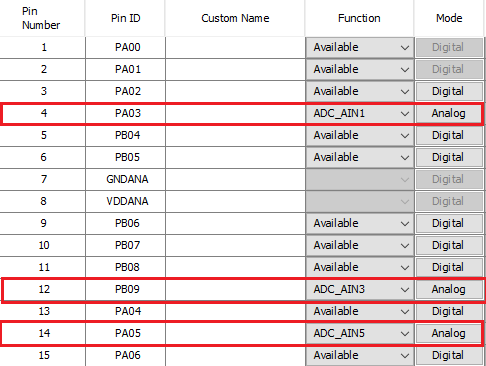
Task: Open the Function dropdown for pin PA04
Action: click(360, 311)
